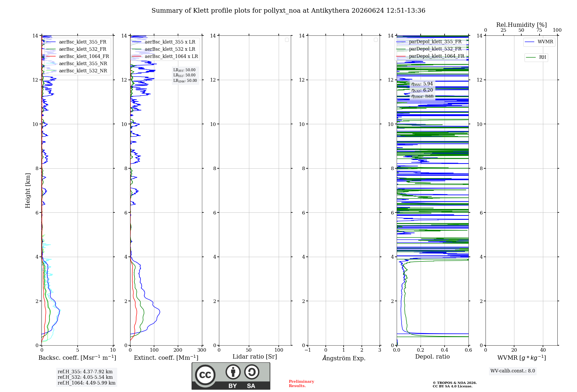Click the red Preliminary Results notice

[x=301, y=384]
